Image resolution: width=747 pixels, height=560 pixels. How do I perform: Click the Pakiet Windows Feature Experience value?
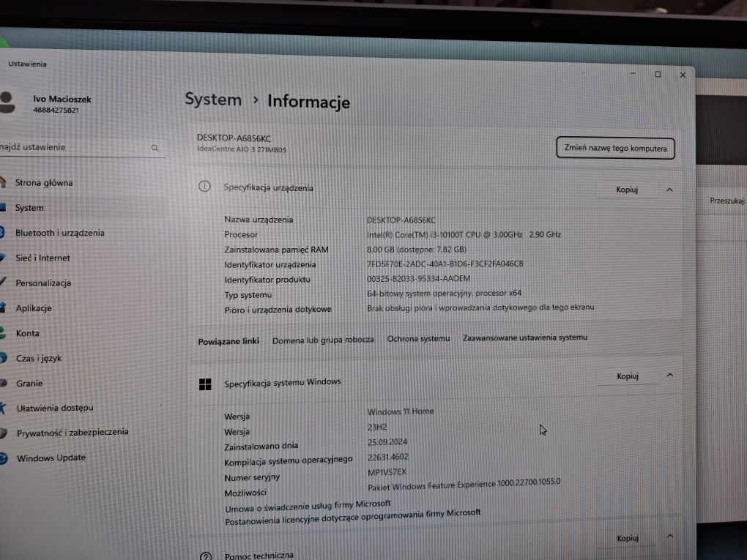click(x=464, y=485)
